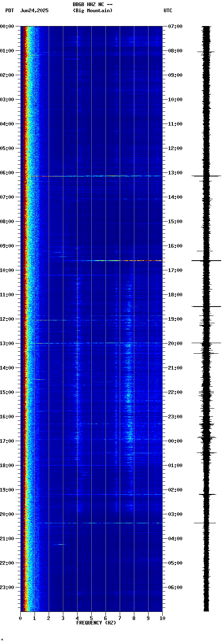
Task: Click the UTC time label '17:00'
Action: click(x=175, y=270)
